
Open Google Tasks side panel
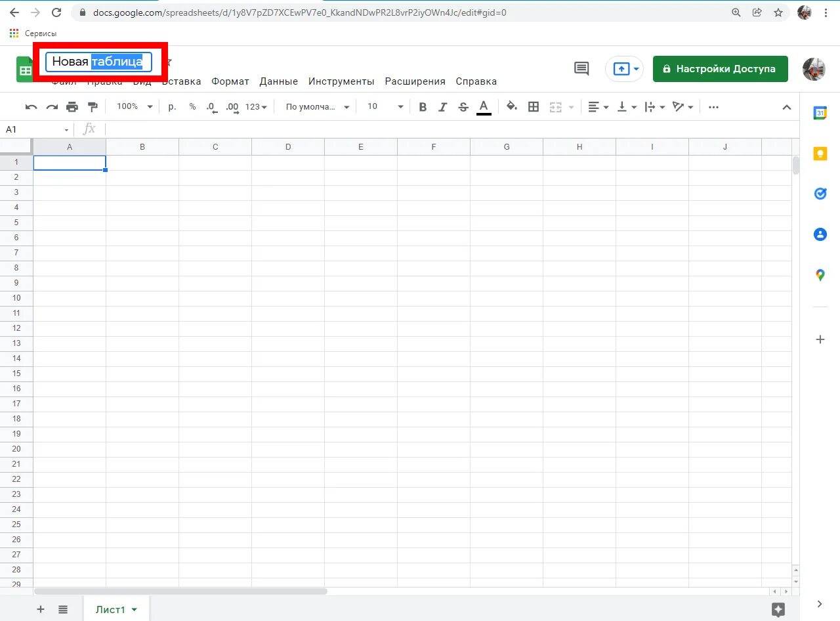820,194
